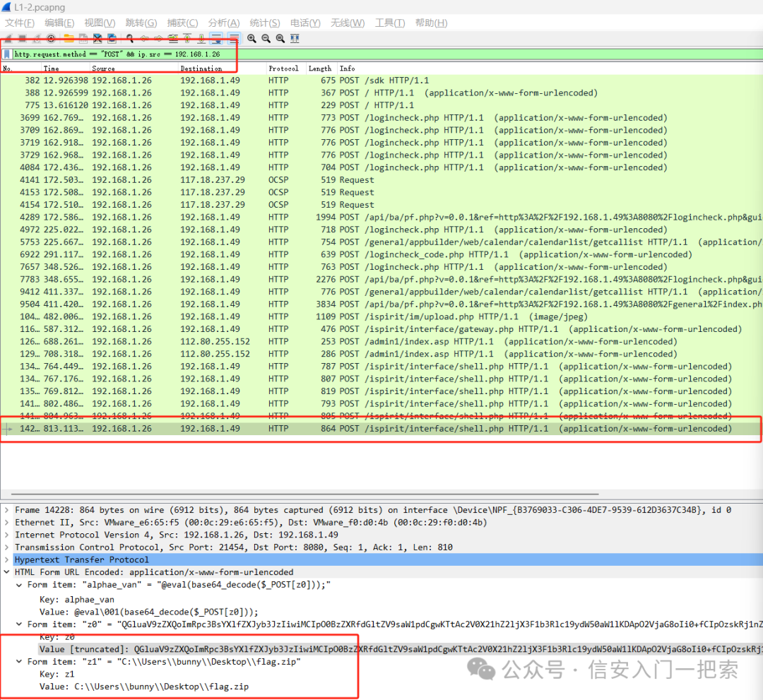The width and height of the screenshot is (763, 700).
Task: Select packet 4141 OCSP Request row
Action: pos(381,180)
